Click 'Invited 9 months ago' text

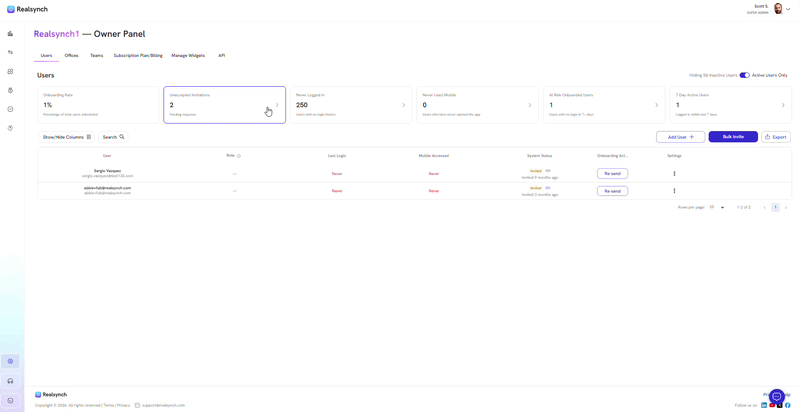pyautogui.click(x=540, y=177)
